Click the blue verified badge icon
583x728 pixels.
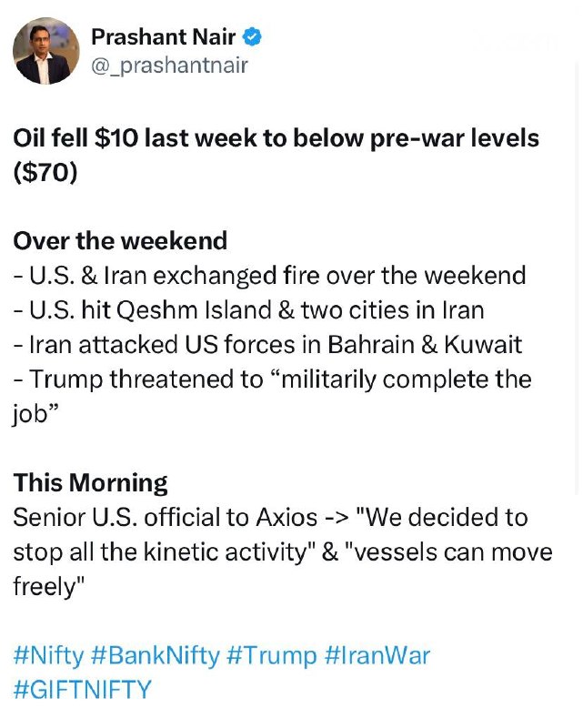252,37
